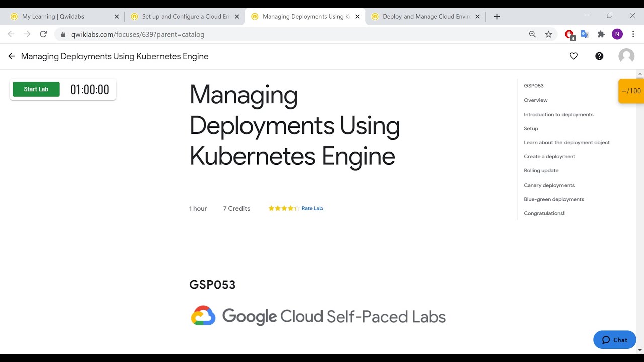Go back using page header arrow
The height and width of the screenshot is (362, 644).
click(x=11, y=56)
